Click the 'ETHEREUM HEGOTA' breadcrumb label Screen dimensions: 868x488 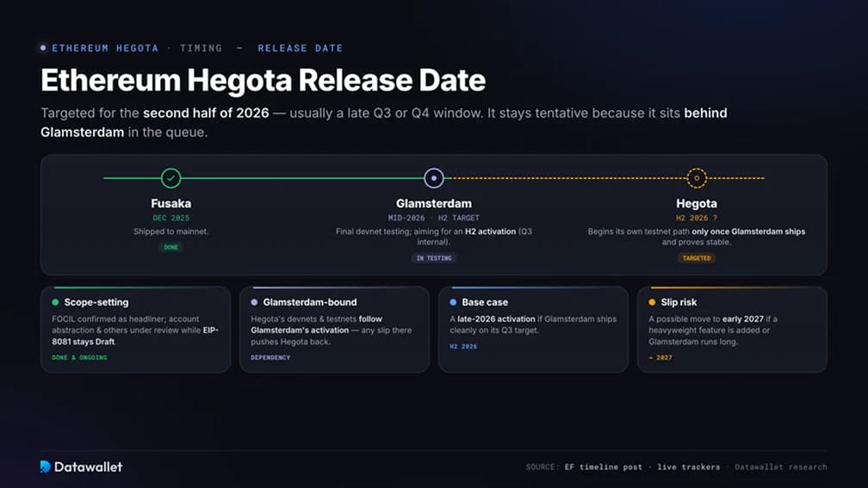[x=105, y=48]
